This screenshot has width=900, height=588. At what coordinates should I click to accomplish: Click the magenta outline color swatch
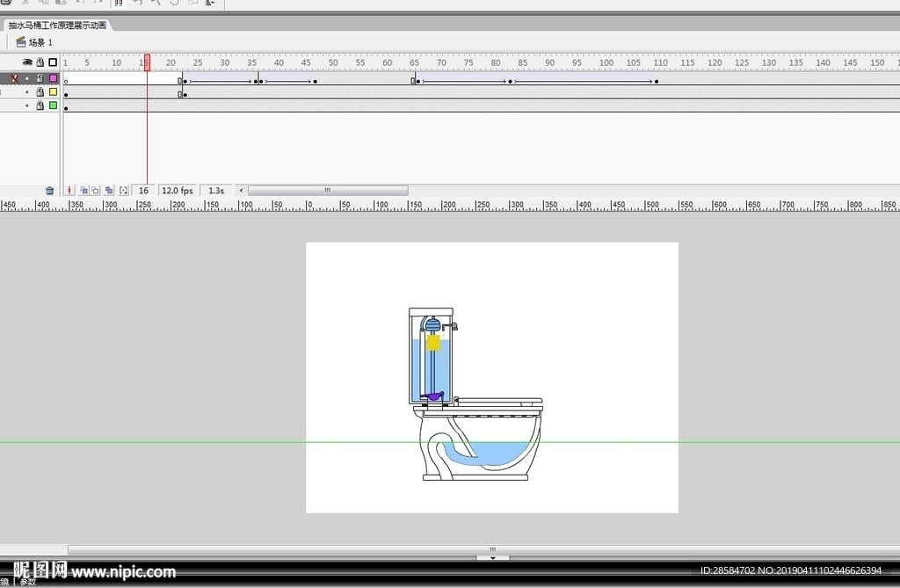pyautogui.click(x=54, y=78)
